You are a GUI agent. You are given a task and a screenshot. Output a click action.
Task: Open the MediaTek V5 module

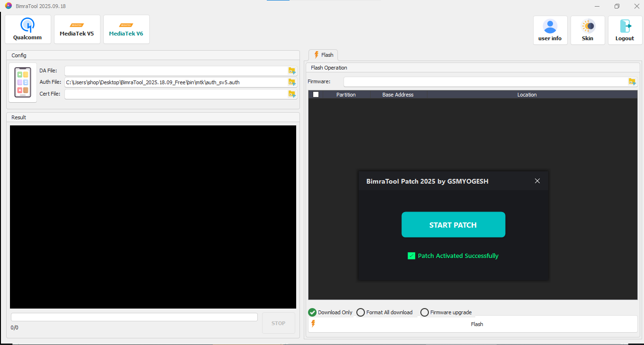(77, 29)
